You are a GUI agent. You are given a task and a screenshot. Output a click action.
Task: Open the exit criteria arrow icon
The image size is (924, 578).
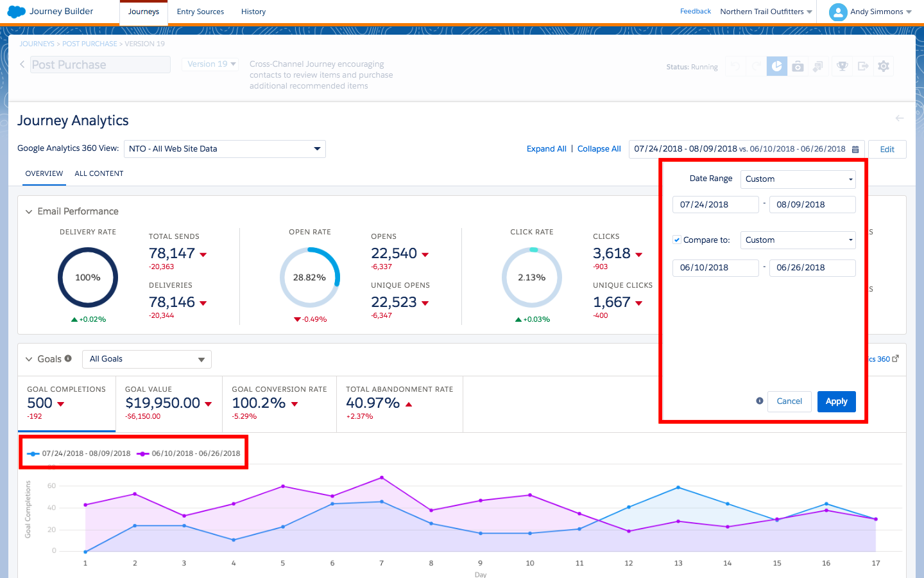pos(863,66)
